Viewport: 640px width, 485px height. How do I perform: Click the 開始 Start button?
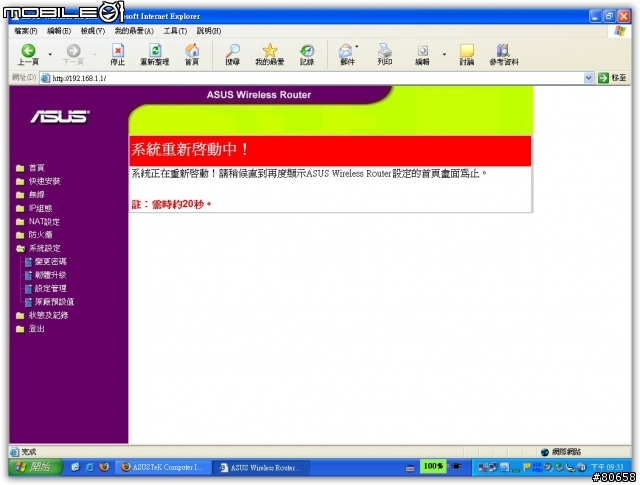point(36,467)
